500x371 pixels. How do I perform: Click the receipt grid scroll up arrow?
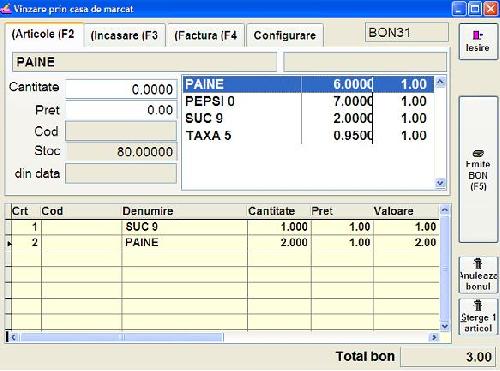[445, 210]
